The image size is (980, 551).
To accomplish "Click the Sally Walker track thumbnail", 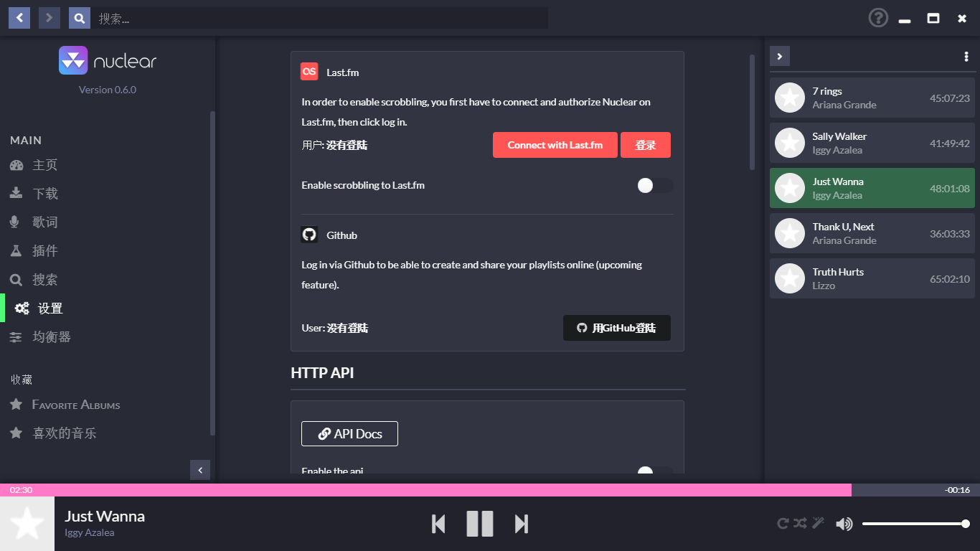I will (790, 143).
